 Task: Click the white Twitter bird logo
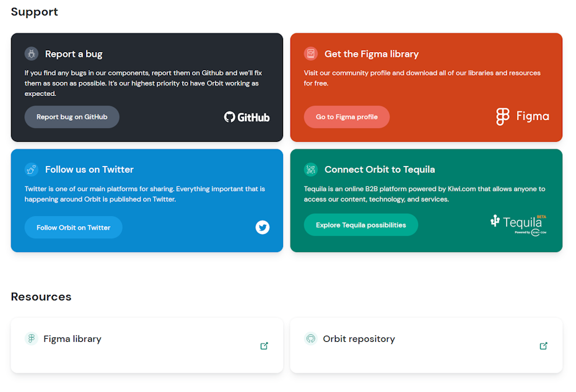[263, 227]
